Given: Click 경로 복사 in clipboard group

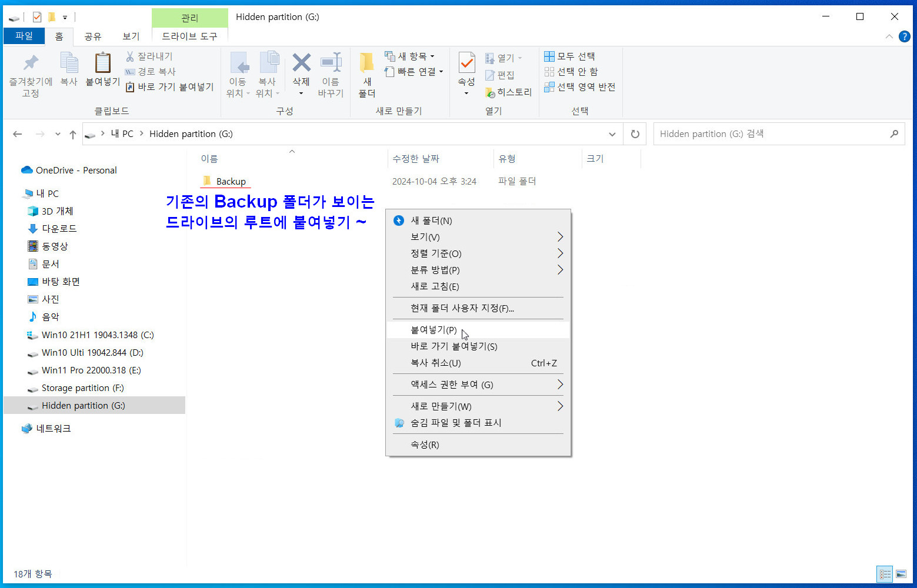Looking at the screenshot, I should coord(151,72).
